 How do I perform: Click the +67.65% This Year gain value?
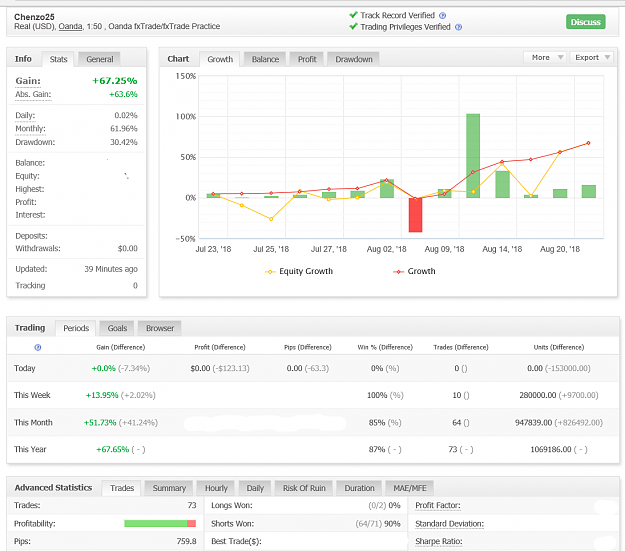coord(113,449)
